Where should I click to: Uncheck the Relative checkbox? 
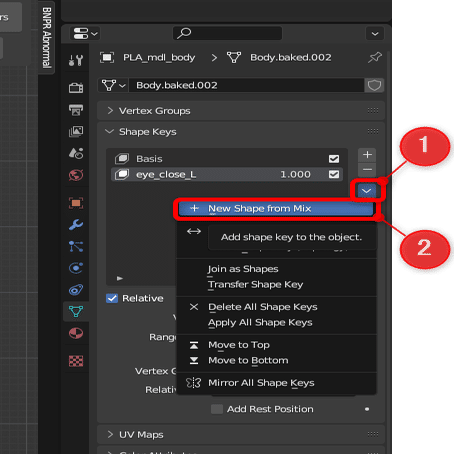coord(112,298)
